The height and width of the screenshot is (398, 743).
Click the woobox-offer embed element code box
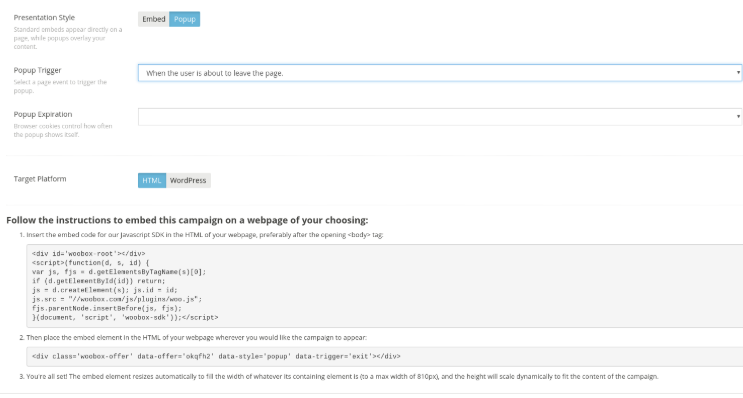[385, 356]
